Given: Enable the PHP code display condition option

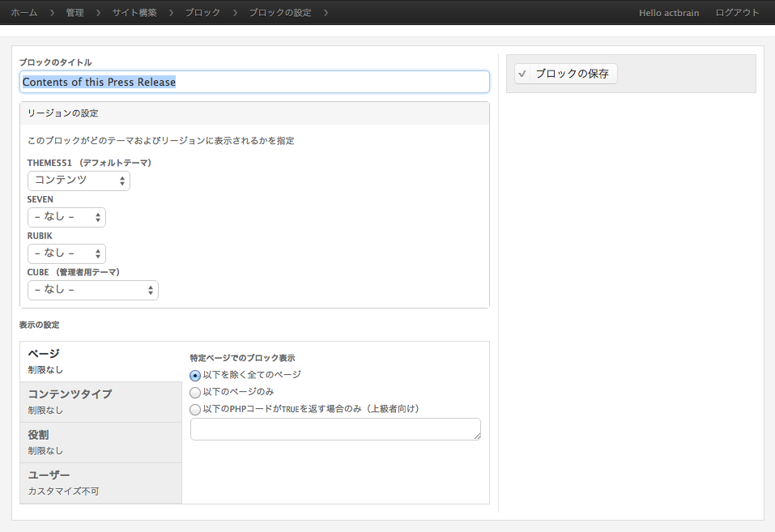Looking at the screenshot, I should pyautogui.click(x=194, y=409).
